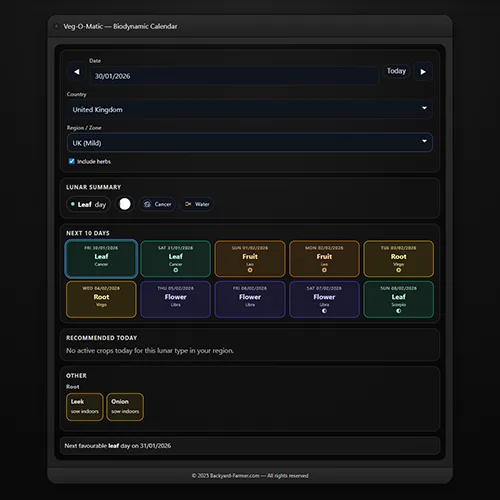Click the Next 10 Days heading

click(x=88, y=233)
